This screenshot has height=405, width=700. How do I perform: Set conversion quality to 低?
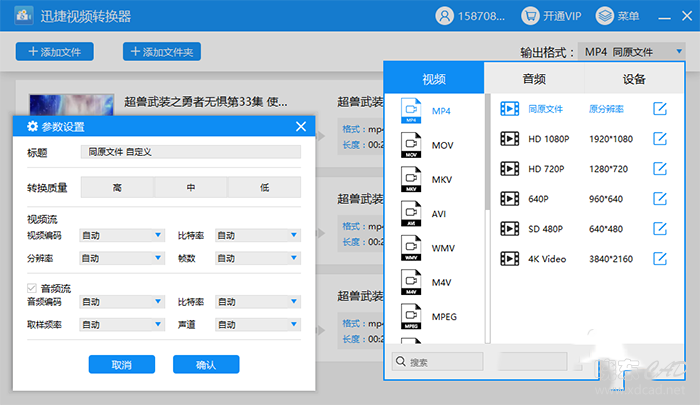click(265, 188)
